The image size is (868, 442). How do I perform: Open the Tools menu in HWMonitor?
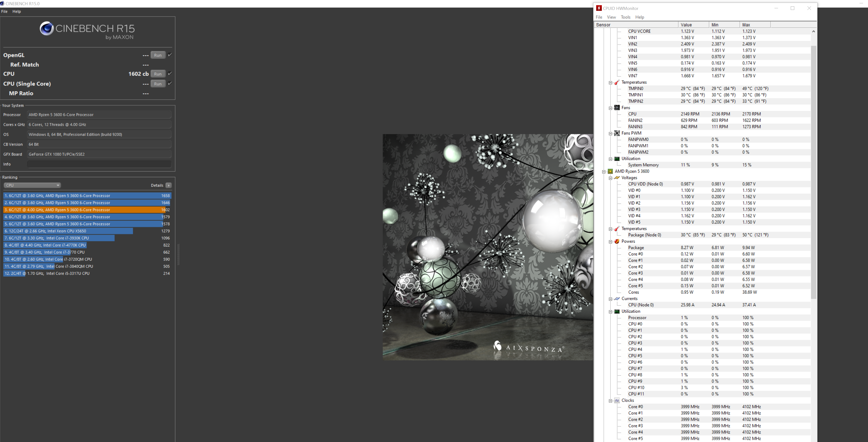[625, 17]
